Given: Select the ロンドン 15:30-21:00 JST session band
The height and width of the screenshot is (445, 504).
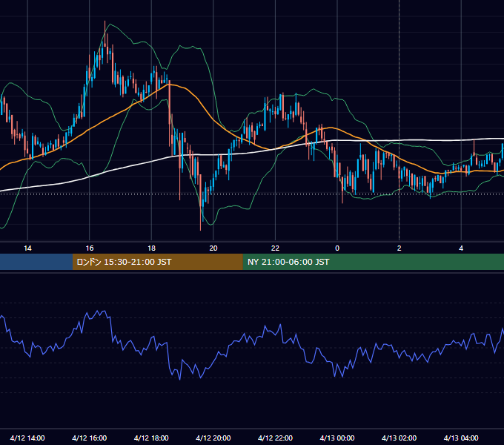Looking at the screenshot, I should [157, 262].
